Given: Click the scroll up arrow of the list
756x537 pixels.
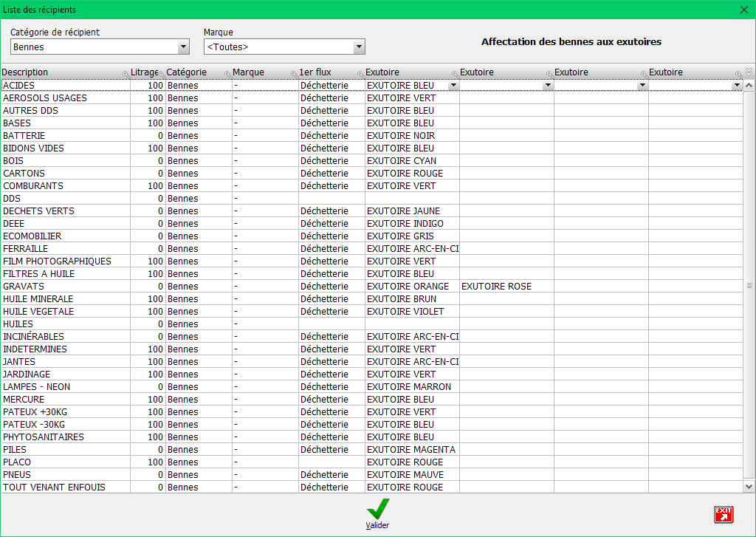Looking at the screenshot, I should pyautogui.click(x=749, y=86).
